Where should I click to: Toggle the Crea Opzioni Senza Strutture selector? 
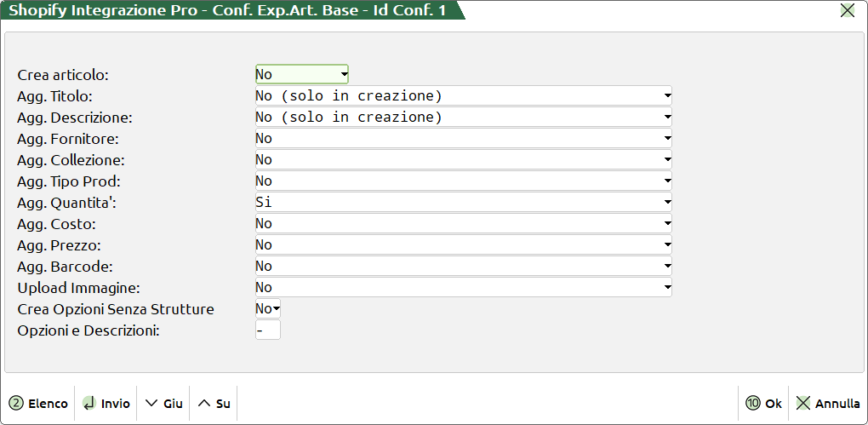pyautogui.click(x=268, y=309)
